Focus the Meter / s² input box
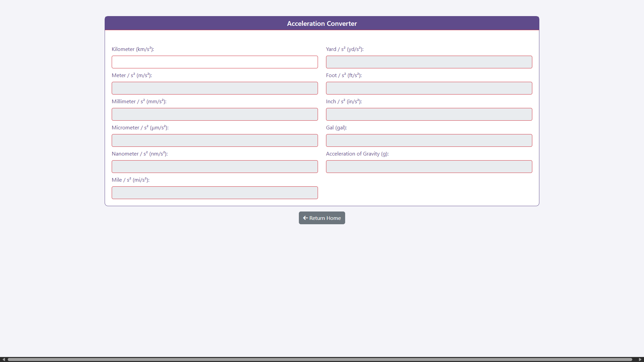The width and height of the screenshot is (644, 362). tap(215, 88)
